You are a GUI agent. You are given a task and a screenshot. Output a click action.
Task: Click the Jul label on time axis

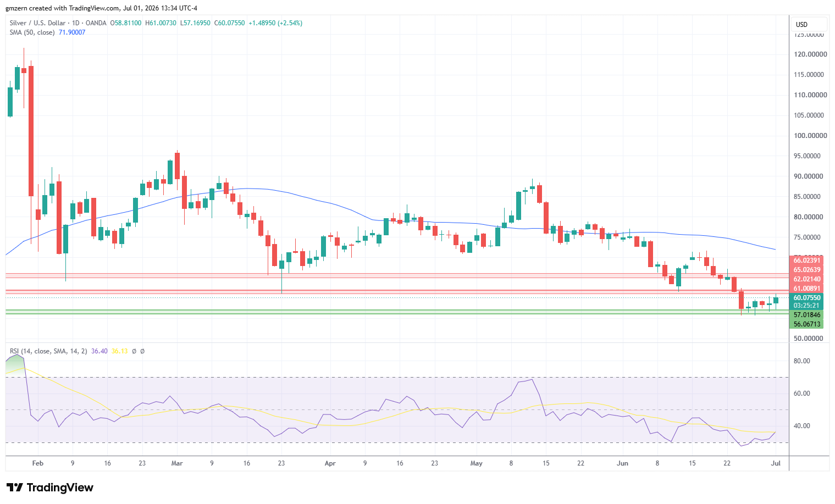point(776,463)
